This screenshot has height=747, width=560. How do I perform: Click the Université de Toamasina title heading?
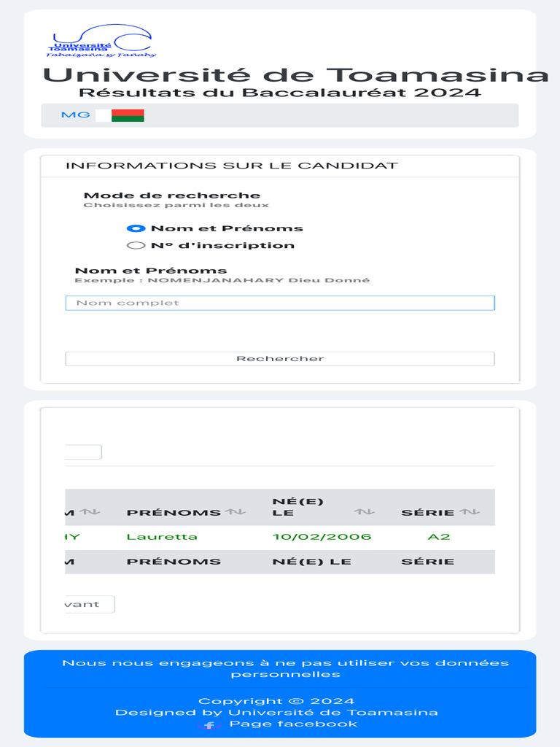coord(295,75)
